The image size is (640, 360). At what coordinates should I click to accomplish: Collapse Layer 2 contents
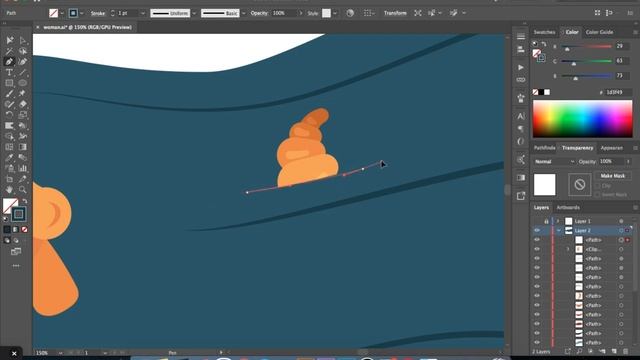click(558, 231)
